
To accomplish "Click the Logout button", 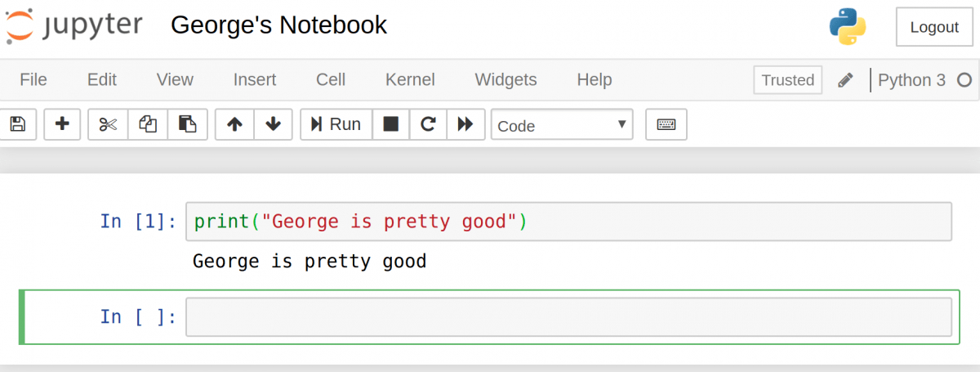I will point(934,27).
